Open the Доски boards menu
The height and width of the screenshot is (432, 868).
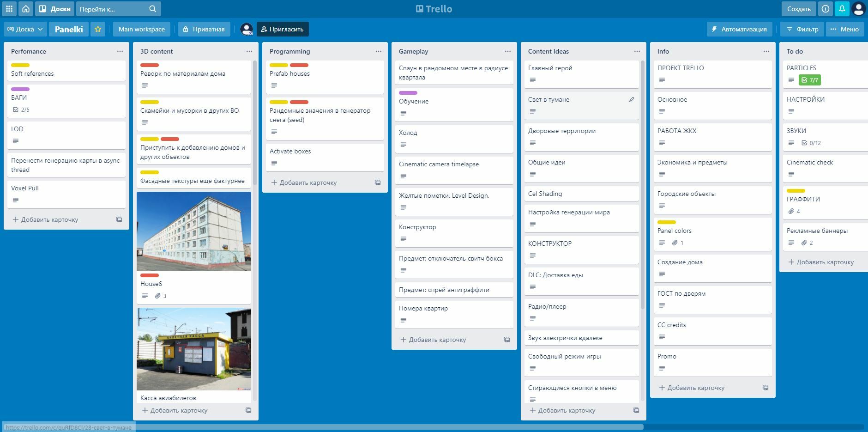point(55,9)
